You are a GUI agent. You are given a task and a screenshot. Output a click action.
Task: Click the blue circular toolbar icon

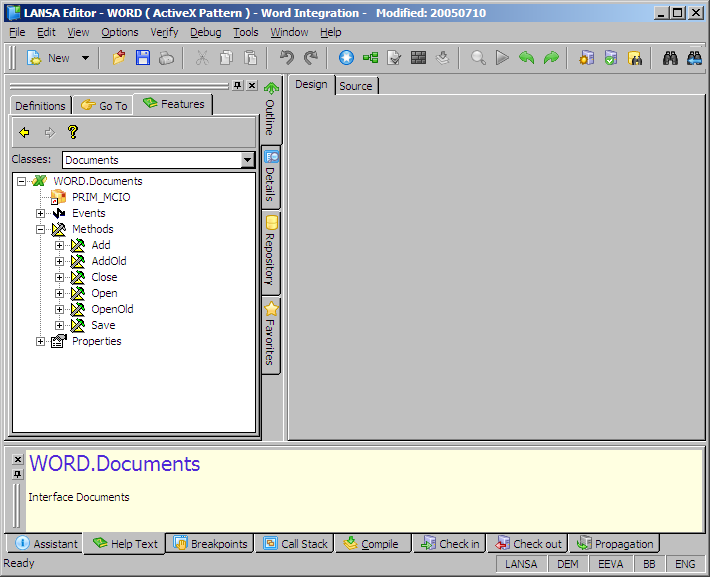pos(346,58)
